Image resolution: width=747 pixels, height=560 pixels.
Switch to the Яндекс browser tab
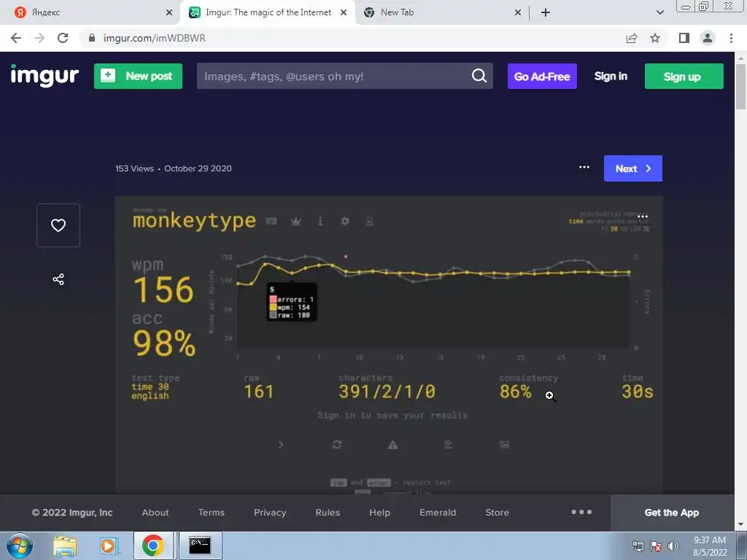[90, 12]
